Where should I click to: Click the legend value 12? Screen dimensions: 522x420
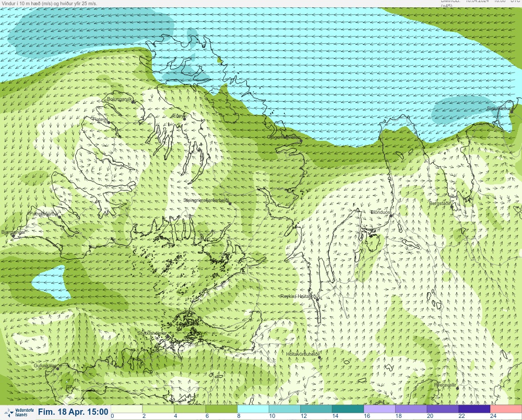click(x=303, y=416)
